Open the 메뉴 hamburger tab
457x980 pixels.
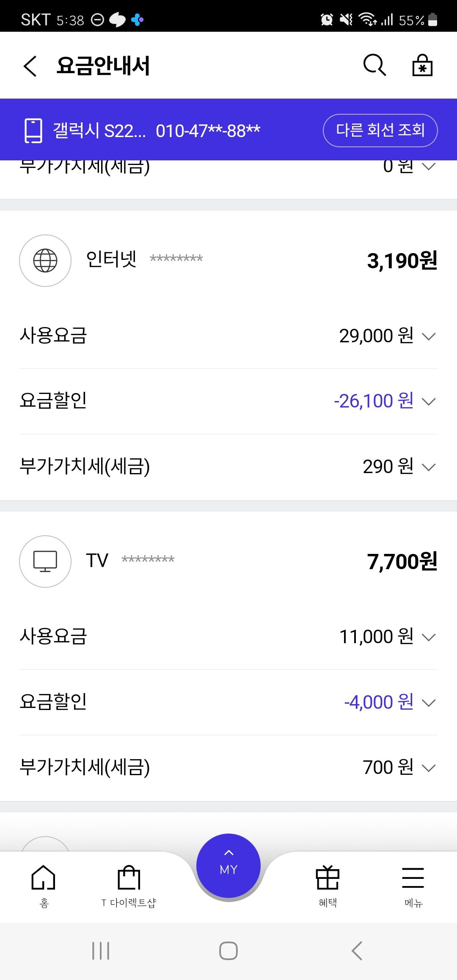(413, 885)
